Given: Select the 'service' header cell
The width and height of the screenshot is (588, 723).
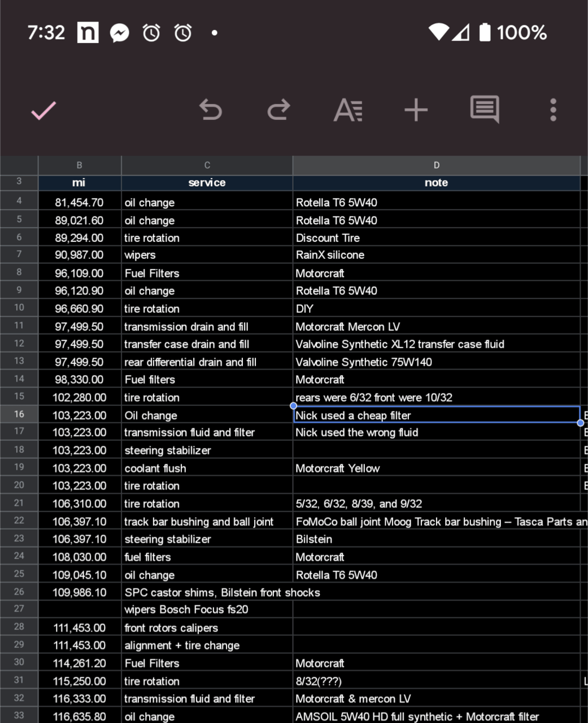Looking at the screenshot, I should [x=207, y=183].
